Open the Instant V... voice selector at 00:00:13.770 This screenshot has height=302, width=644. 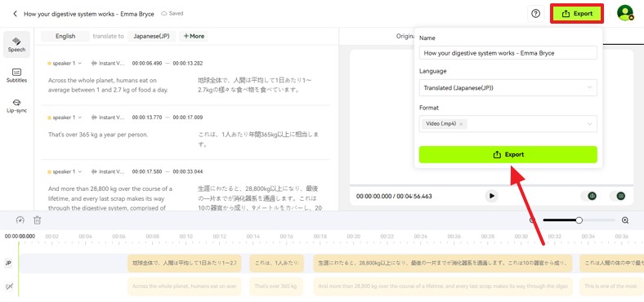click(108, 118)
